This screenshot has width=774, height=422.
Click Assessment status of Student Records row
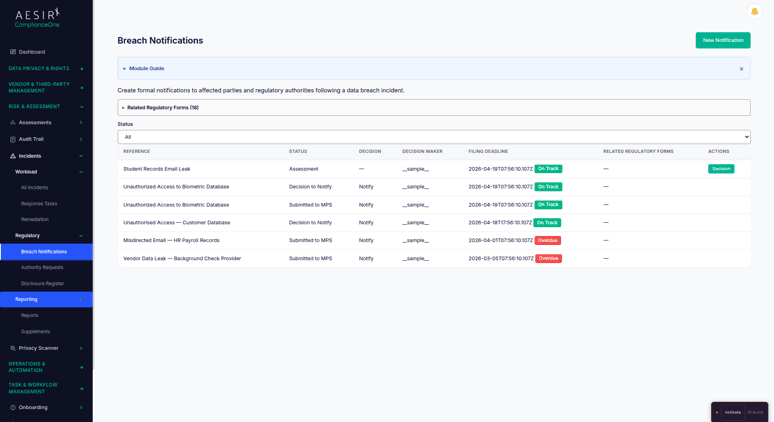304,169
